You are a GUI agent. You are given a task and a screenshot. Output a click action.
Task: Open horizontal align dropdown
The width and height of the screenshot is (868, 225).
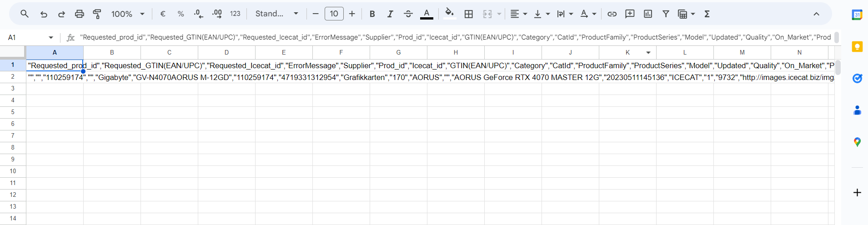(518, 14)
